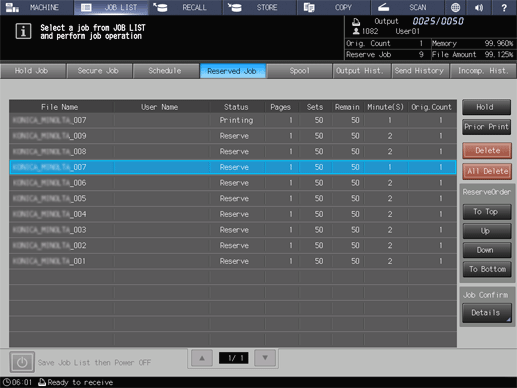
Task: Go to the previous page with up arrow
Action: coord(202,358)
